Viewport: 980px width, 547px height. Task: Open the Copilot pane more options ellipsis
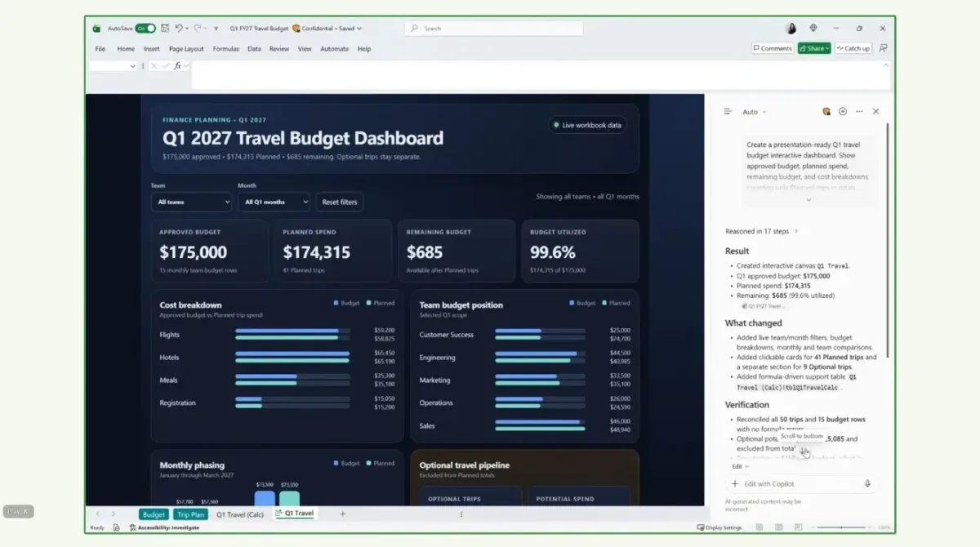click(859, 112)
